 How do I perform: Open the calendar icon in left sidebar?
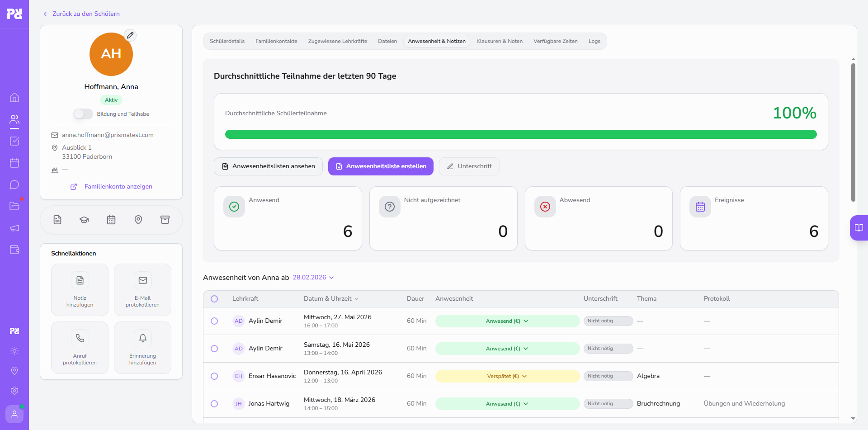pos(14,163)
